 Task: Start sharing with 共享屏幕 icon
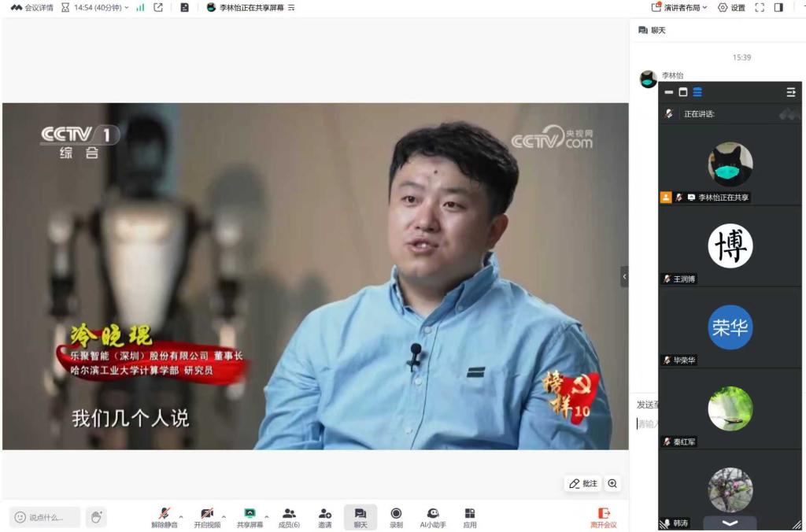(x=250, y=513)
